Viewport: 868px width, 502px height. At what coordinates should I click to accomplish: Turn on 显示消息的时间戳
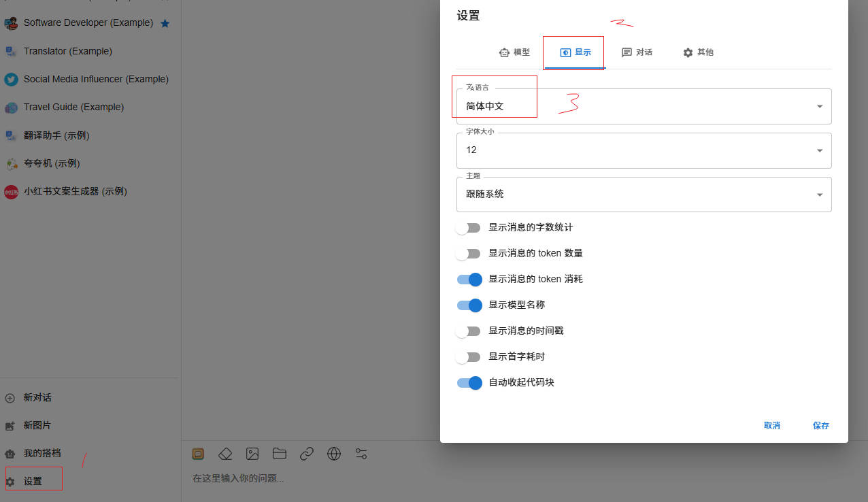click(469, 331)
